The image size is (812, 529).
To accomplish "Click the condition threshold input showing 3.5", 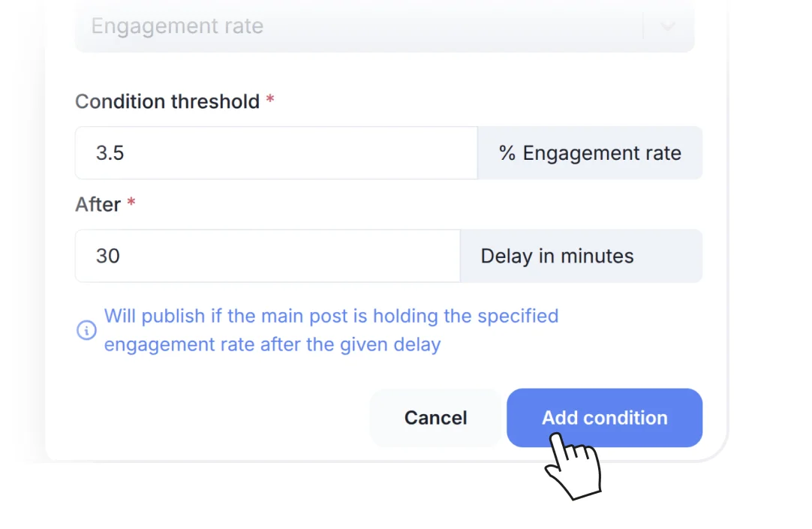I will [276, 153].
